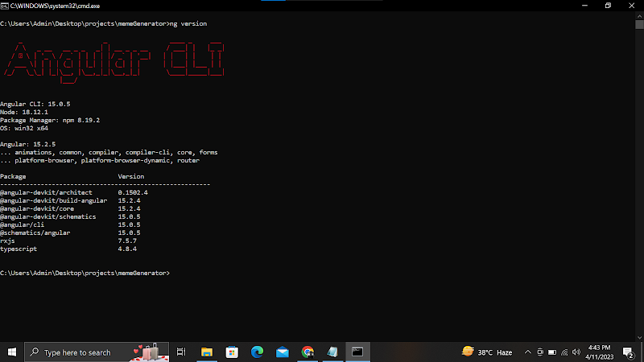Screen dimensions: 644x362
Task: Click the 'Angular: 15.2.5' line
Action: click(x=28, y=145)
